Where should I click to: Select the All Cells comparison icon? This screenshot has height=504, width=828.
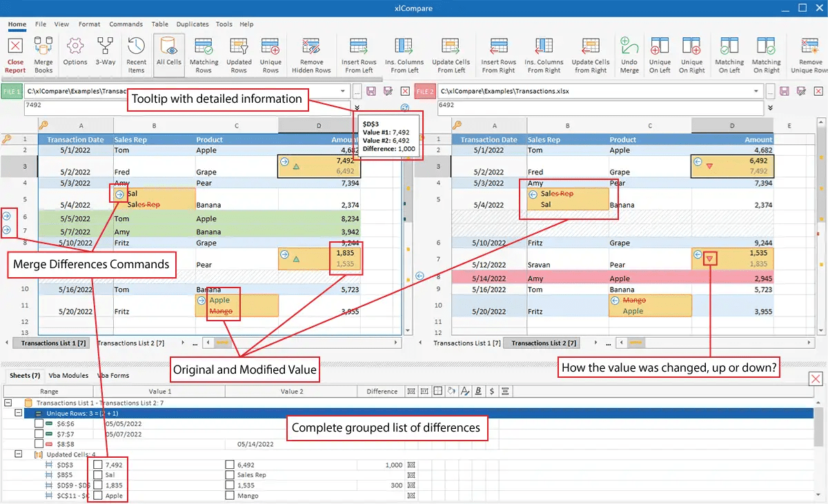[x=169, y=54]
